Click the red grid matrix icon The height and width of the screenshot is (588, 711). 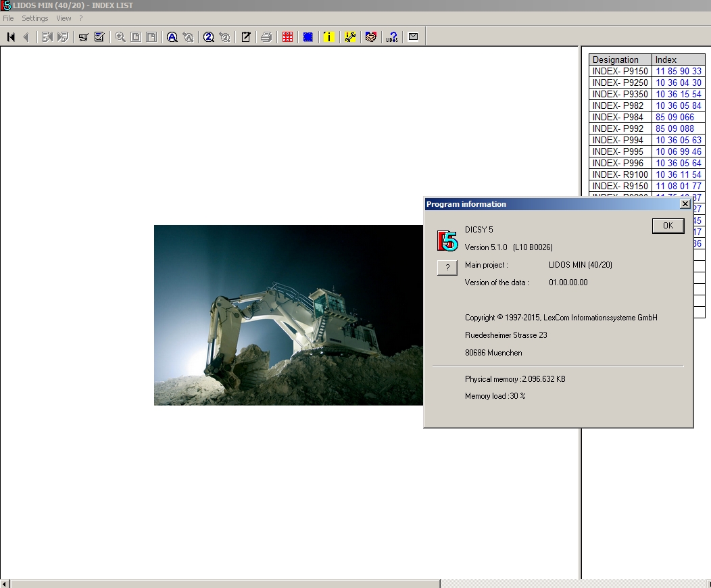click(287, 37)
